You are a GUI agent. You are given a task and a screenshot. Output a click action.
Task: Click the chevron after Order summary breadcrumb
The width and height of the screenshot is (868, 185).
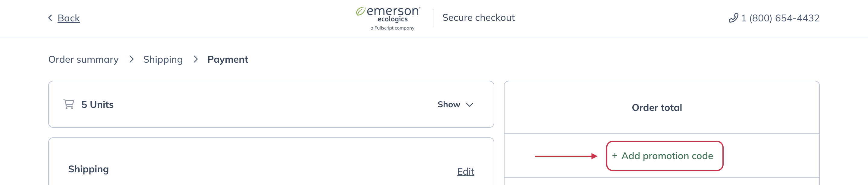(131, 60)
